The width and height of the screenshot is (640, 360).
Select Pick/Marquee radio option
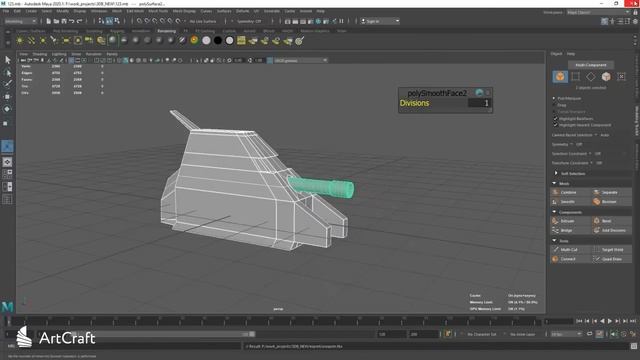[x=554, y=98]
